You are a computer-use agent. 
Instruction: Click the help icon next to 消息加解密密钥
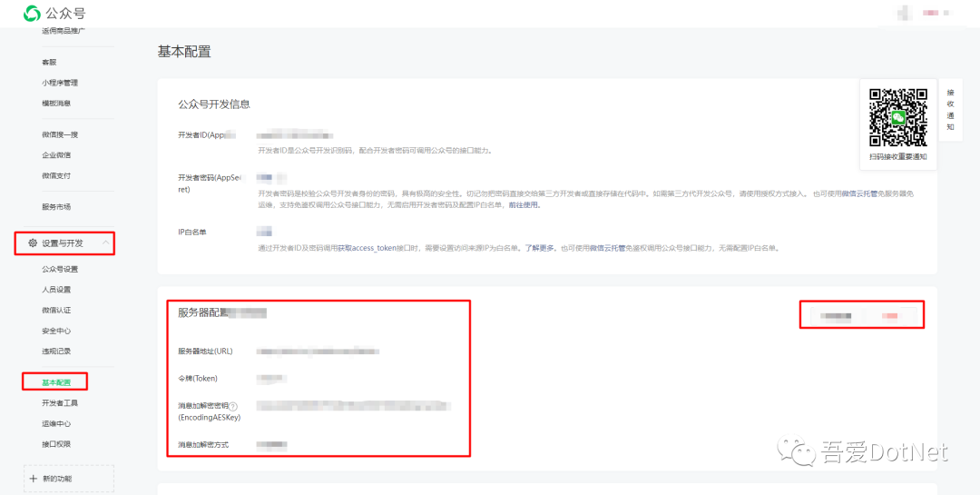click(x=233, y=406)
